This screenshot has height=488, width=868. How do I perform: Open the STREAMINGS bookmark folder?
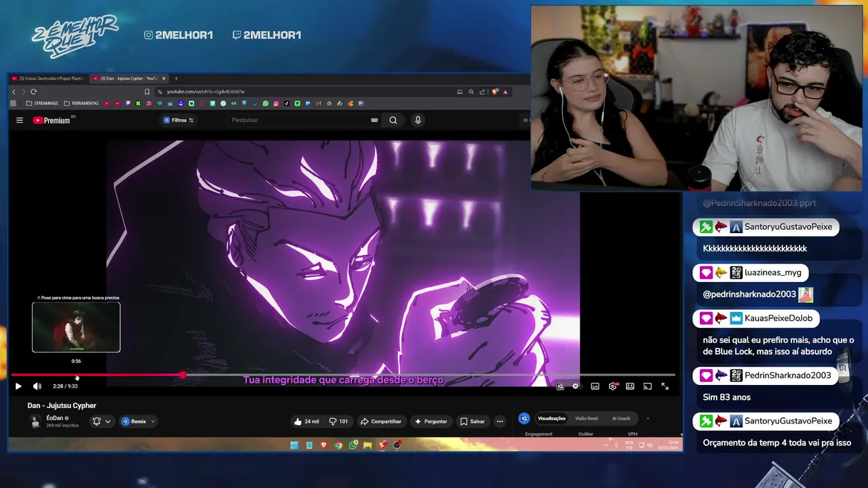click(42, 103)
